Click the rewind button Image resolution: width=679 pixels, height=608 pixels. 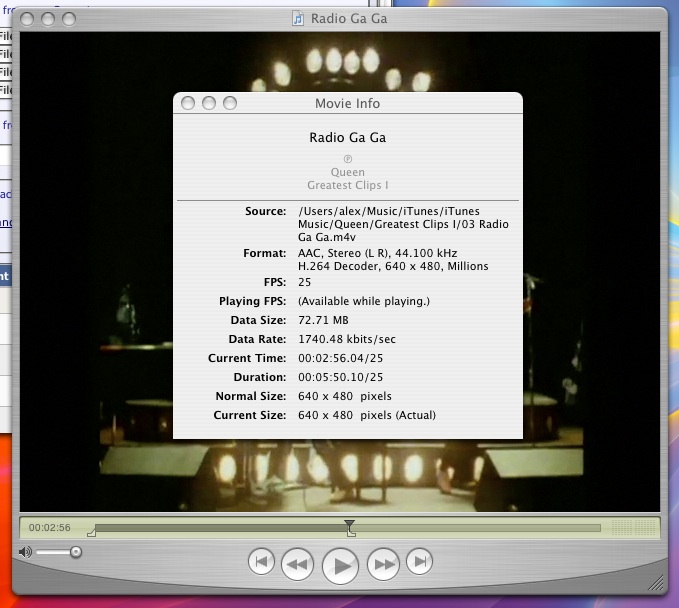coord(297,564)
